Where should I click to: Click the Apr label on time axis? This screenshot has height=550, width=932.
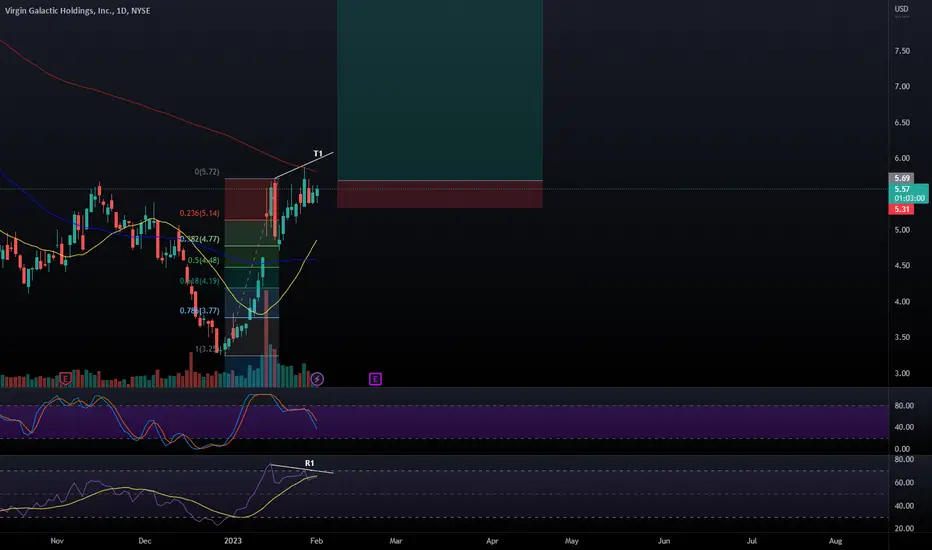pyautogui.click(x=492, y=540)
